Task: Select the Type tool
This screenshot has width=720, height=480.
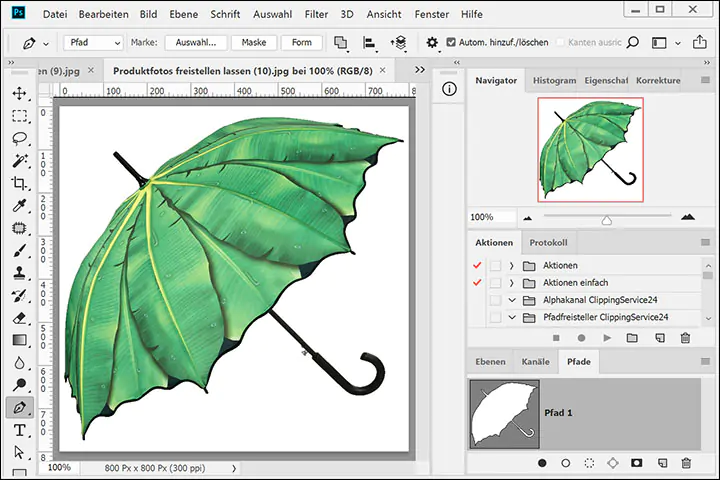Action: [x=19, y=430]
